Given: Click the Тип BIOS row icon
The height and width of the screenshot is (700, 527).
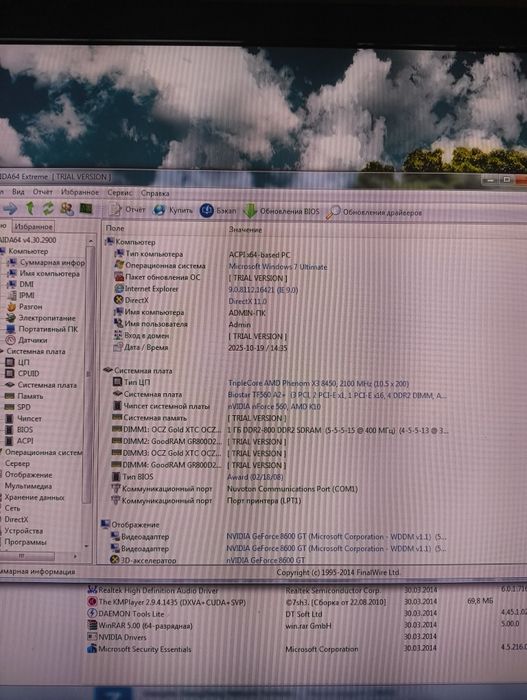Looking at the screenshot, I should coord(116,476).
